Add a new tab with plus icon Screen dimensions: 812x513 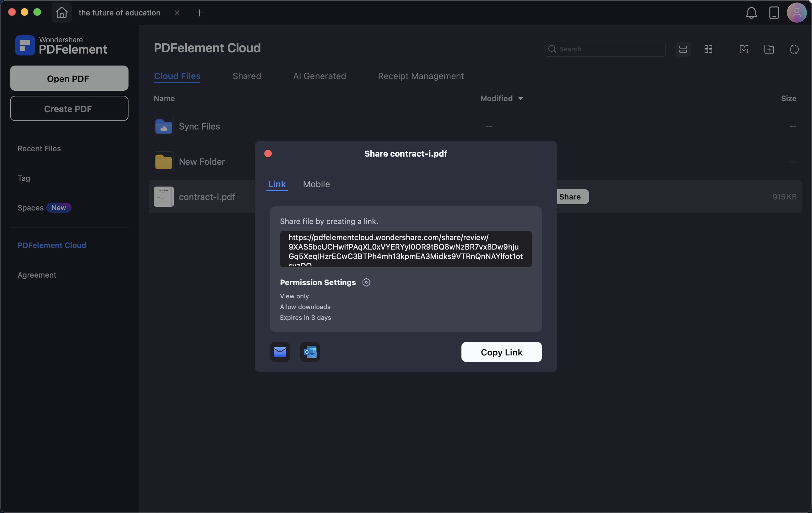coord(199,13)
